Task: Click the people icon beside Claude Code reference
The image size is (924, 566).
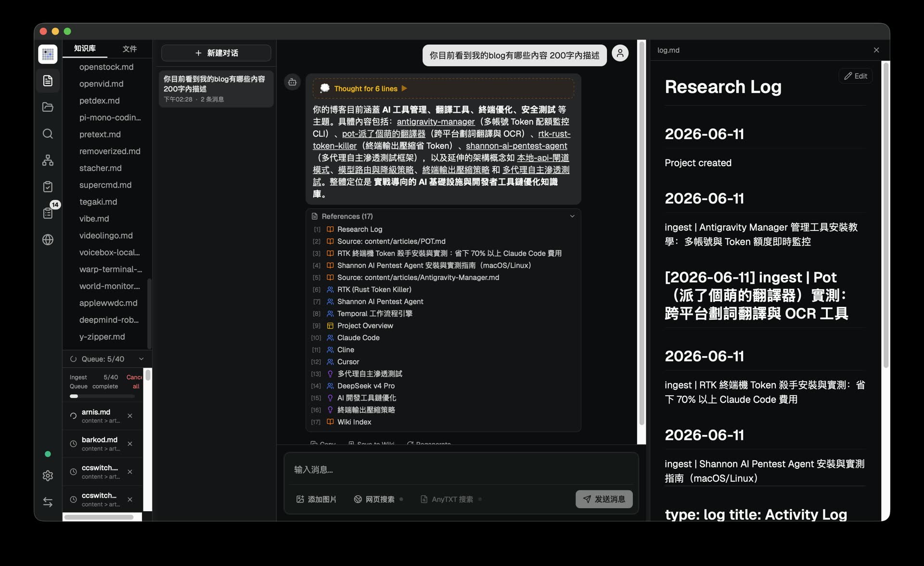Action: (330, 337)
